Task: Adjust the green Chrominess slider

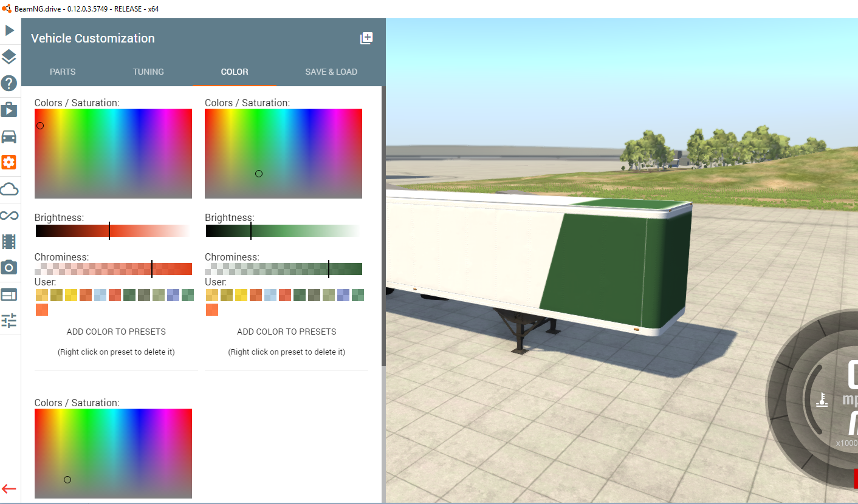Action: pyautogui.click(x=283, y=269)
